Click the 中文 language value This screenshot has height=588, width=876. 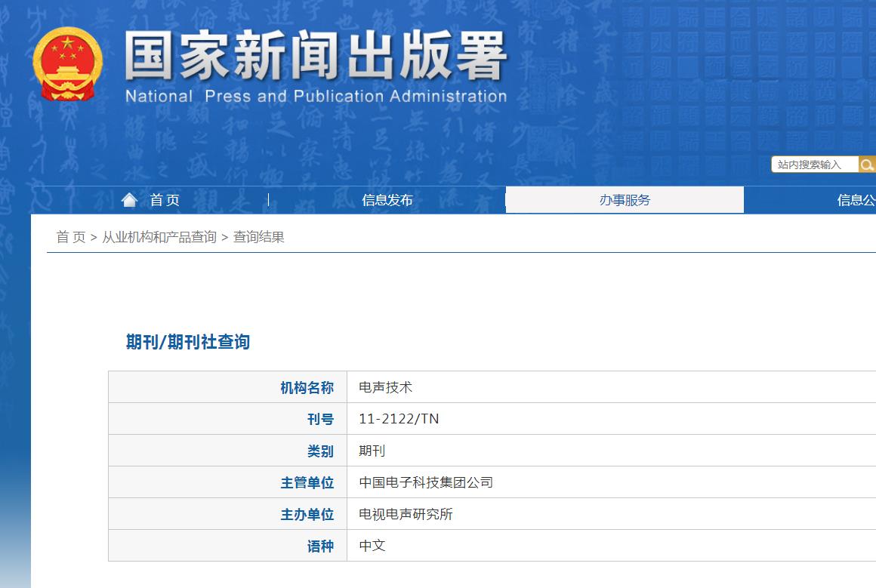tap(372, 546)
